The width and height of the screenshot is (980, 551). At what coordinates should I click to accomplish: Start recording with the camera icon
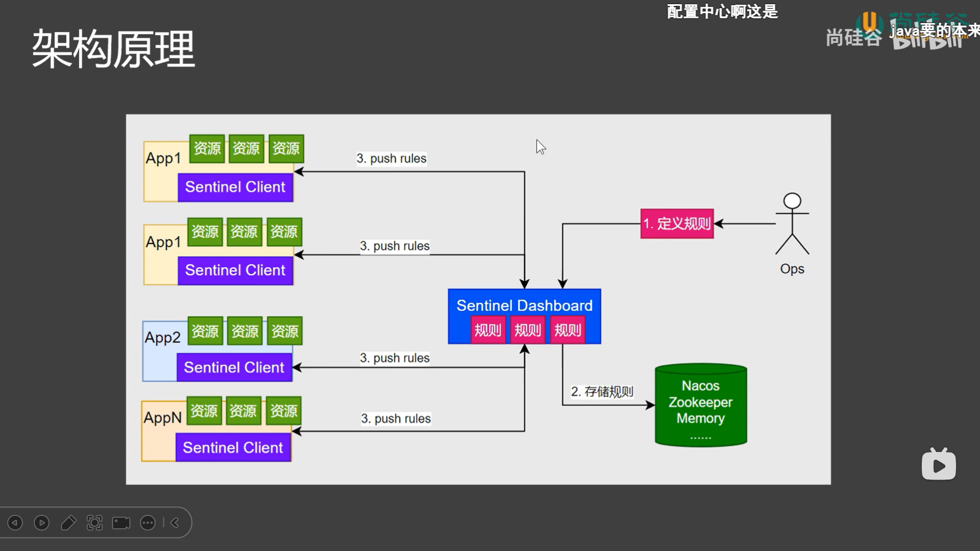(120, 522)
